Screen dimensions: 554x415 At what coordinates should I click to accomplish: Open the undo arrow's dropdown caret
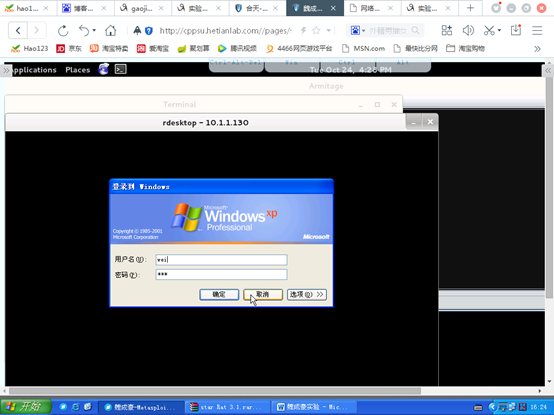(x=94, y=31)
